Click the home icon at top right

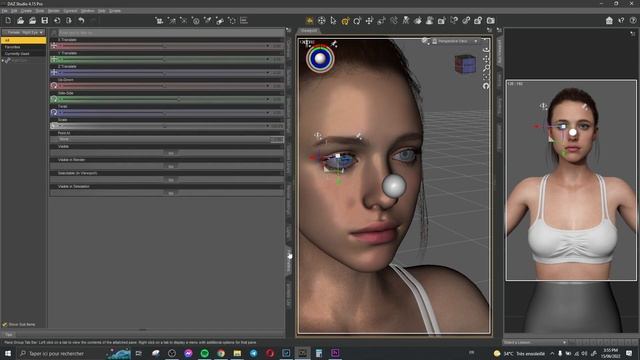609,20
